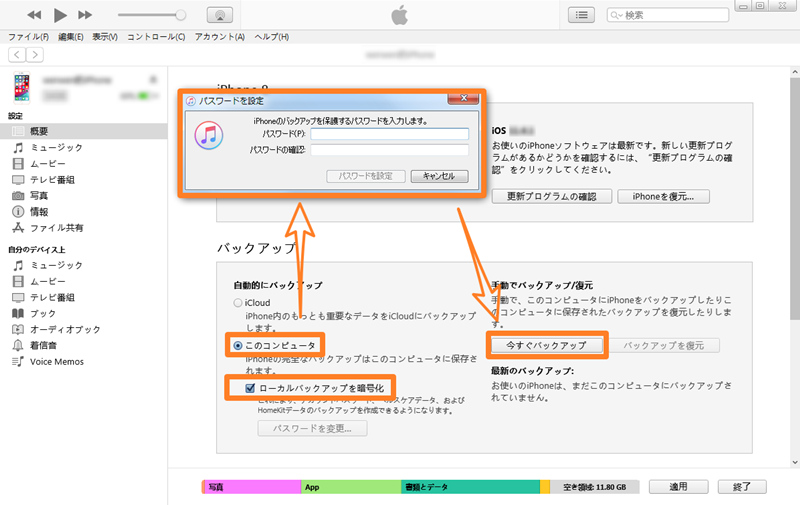The image size is (800, 505).
Task: Click the パスワードの確認 input field
Action: point(389,150)
